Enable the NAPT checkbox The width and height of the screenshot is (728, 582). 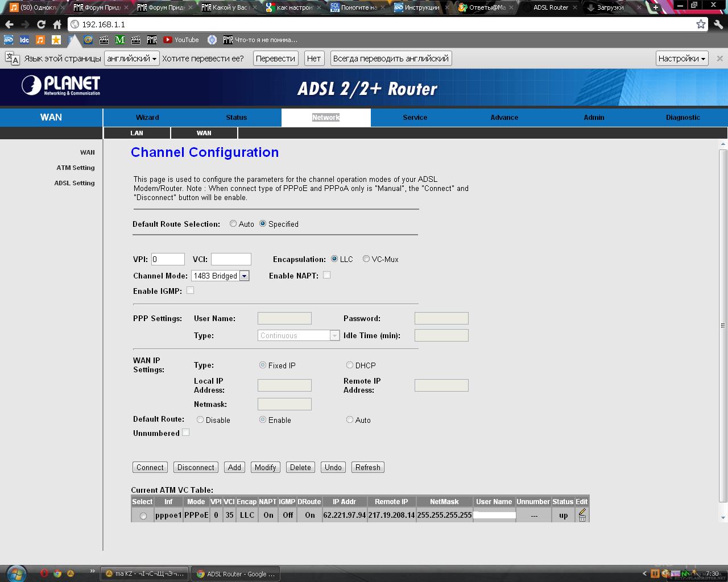(x=326, y=275)
